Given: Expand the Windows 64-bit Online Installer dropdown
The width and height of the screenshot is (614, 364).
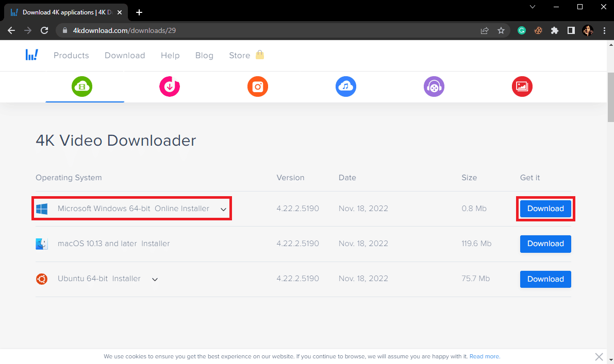Looking at the screenshot, I should click(223, 209).
